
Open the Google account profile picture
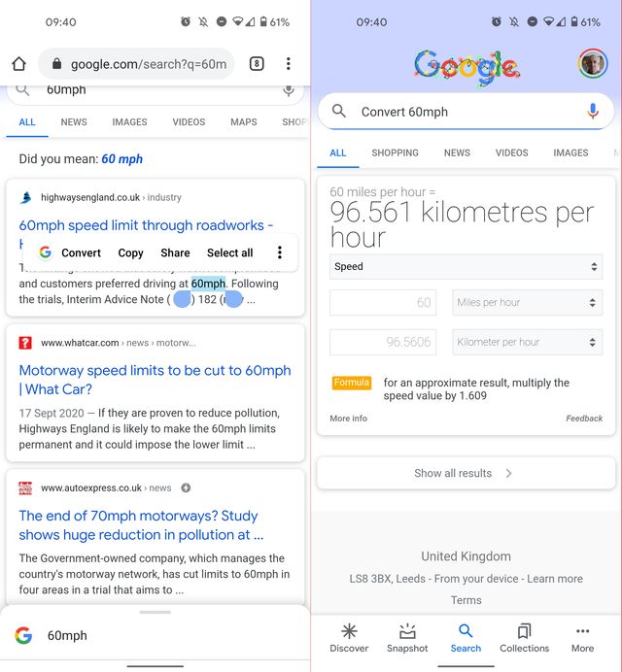[593, 64]
